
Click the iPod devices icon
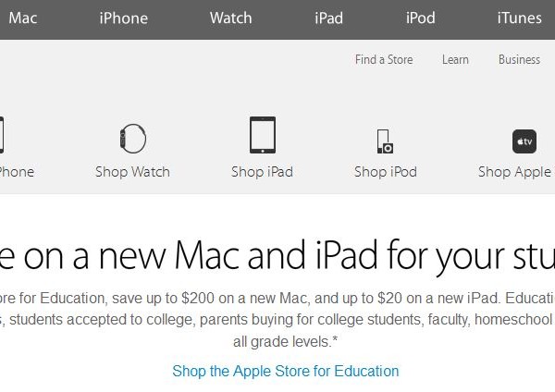(x=385, y=141)
